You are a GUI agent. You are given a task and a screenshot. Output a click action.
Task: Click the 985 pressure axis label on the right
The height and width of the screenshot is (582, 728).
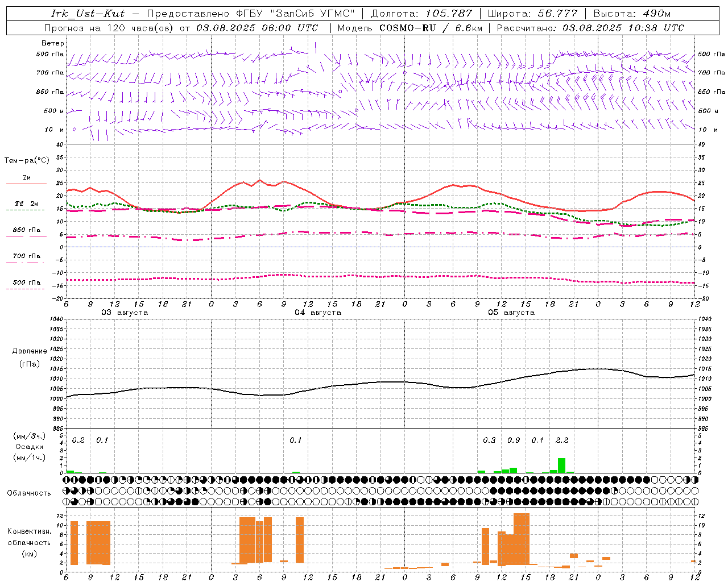704,429
